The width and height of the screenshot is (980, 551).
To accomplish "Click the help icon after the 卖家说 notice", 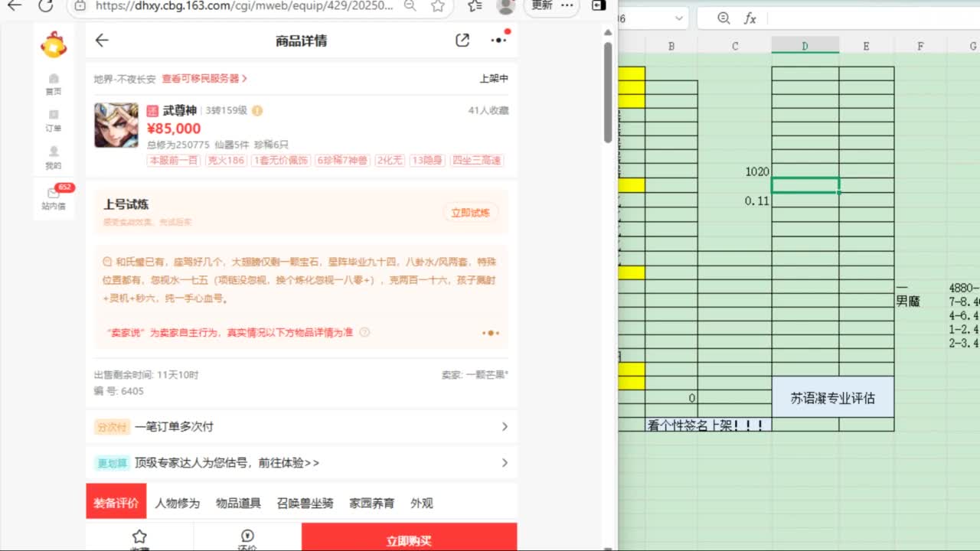I will (x=364, y=332).
